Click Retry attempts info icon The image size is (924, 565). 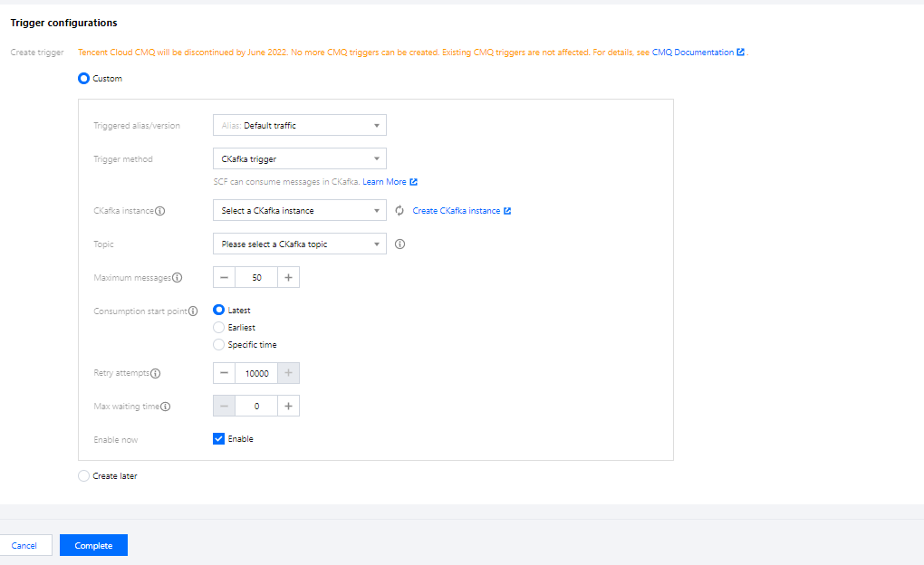pyautogui.click(x=156, y=373)
